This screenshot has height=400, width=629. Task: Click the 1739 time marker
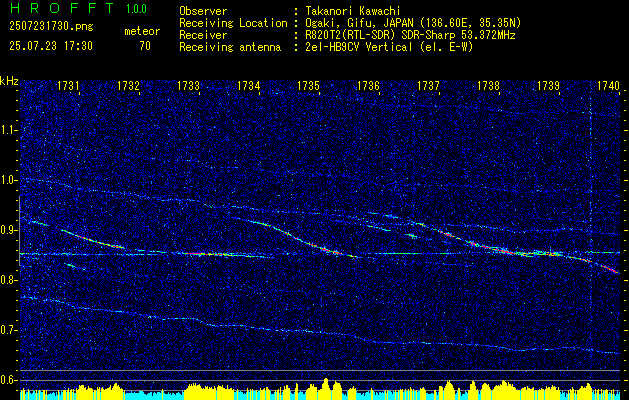point(548,85)
